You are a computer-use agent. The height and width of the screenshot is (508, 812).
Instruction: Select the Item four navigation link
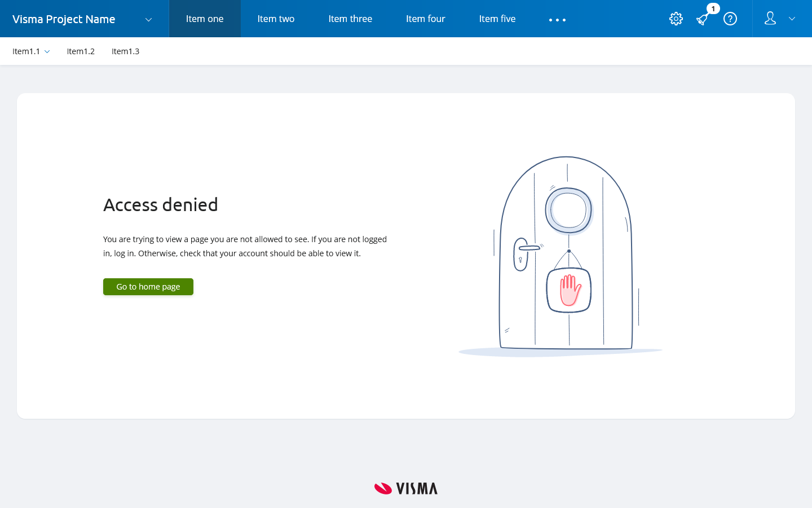pyautogui.click(x=425, y=19)
